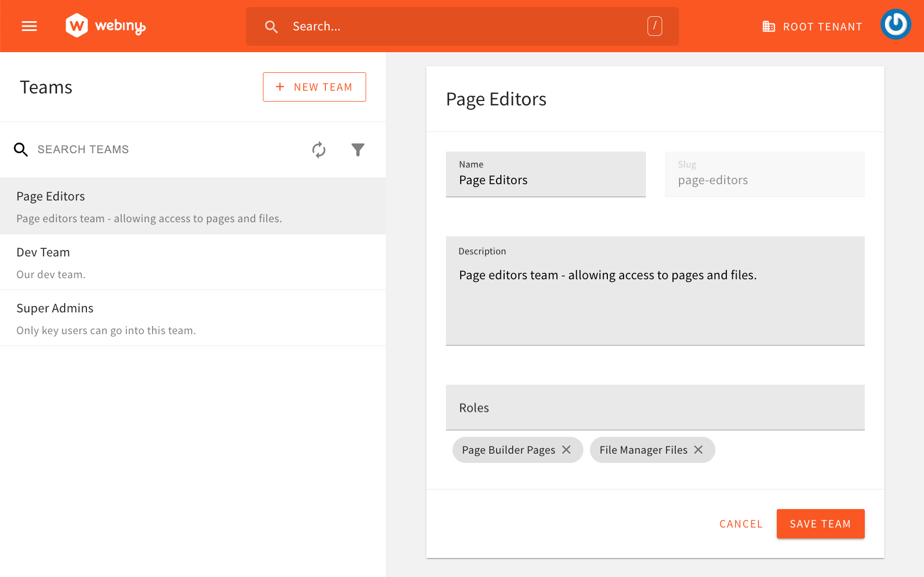Open the user avatar menu
Viewport: 924px width, 577px height.
895,24
